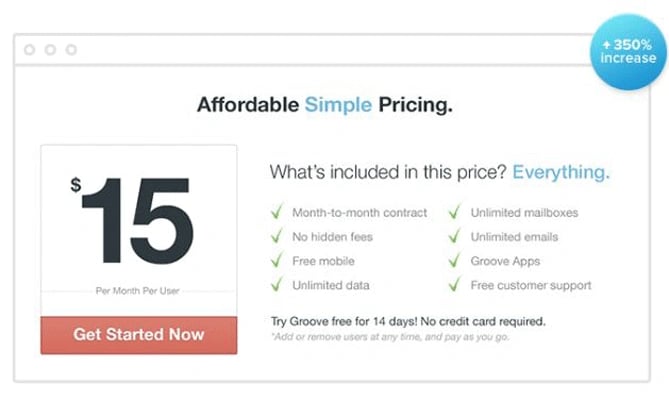The width and height of the screenshot is (669, 417).
Task: Click the checkmark next to Groove Apps
Action: [454, 261]
